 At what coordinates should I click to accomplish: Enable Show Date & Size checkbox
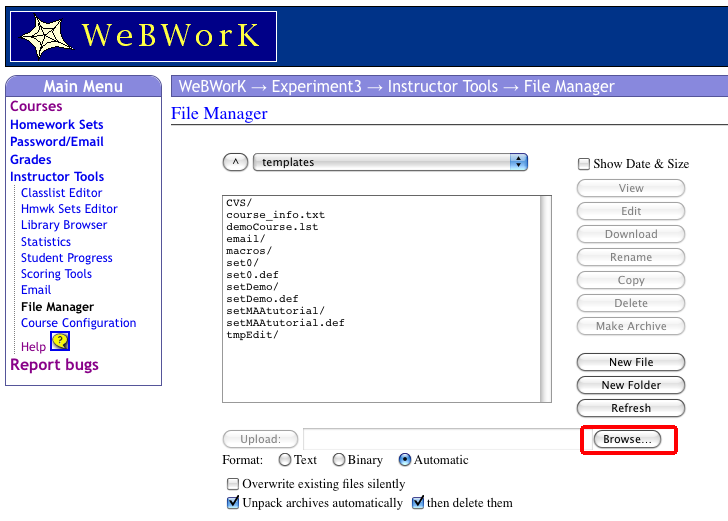click(x=584, y=164)
